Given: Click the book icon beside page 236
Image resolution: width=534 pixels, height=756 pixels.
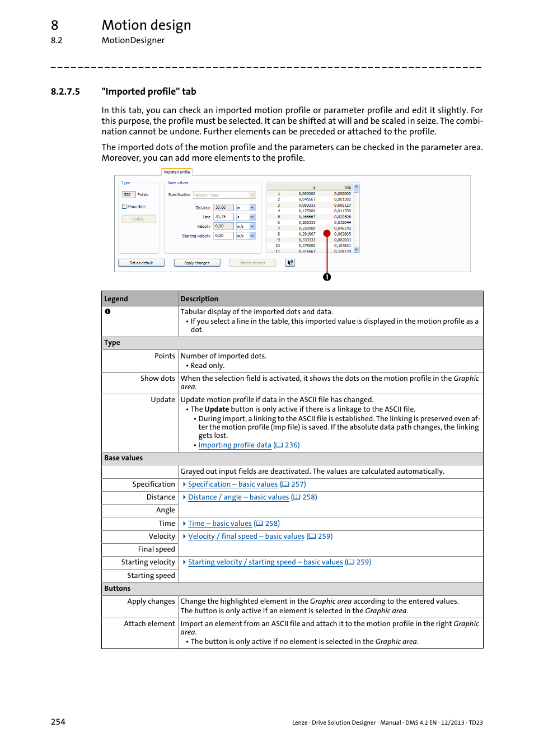Looking at the screenshot, I should pyautogui.click(x=279, y=445).
